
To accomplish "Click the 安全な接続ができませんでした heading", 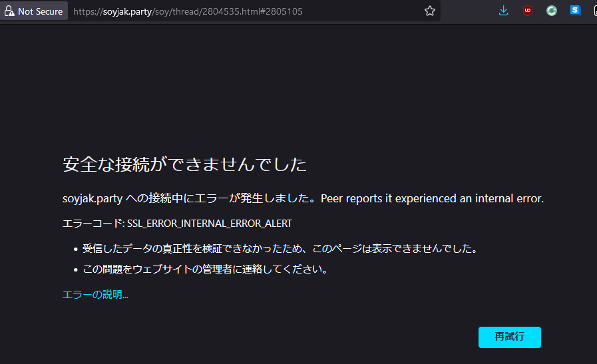I will coord(184,164).
